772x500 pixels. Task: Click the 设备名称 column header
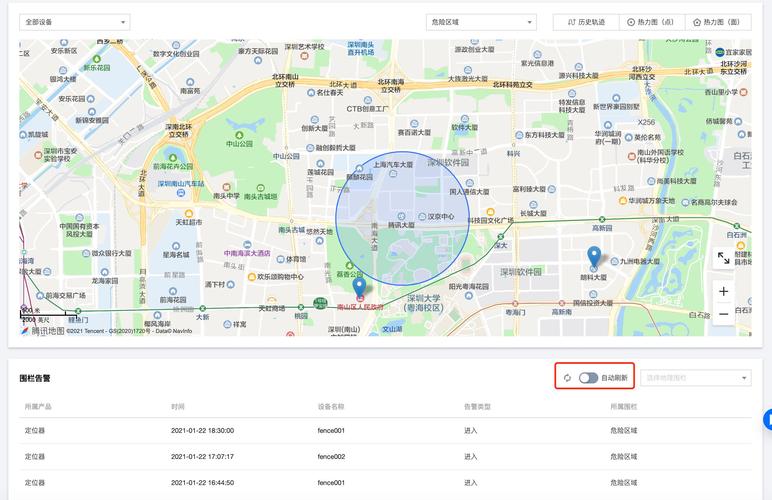pos(331,406)
